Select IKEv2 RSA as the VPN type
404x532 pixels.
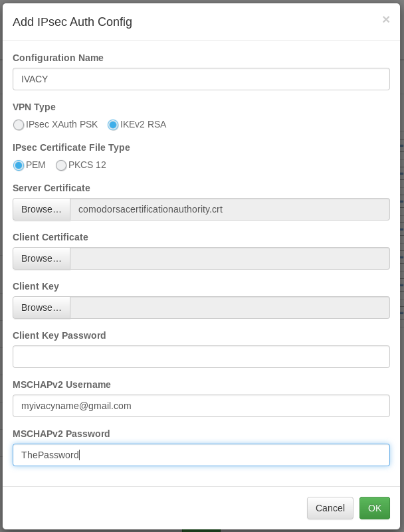click(113, 125)
